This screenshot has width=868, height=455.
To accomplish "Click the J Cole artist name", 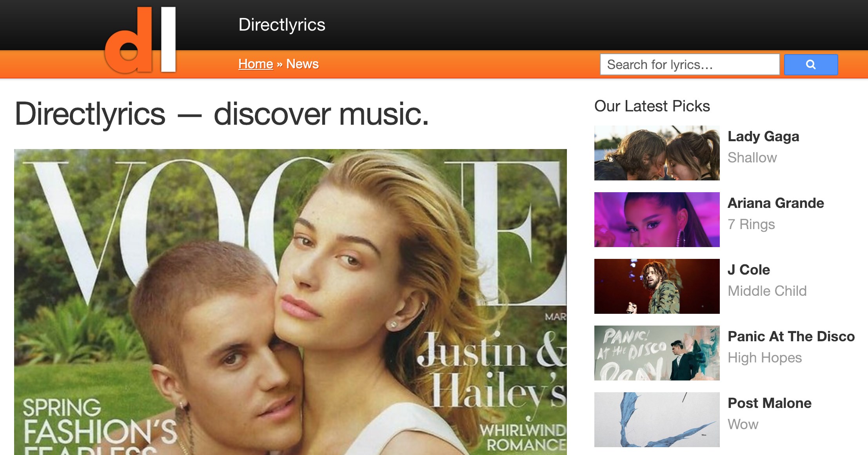I will (x=749, y=270).
